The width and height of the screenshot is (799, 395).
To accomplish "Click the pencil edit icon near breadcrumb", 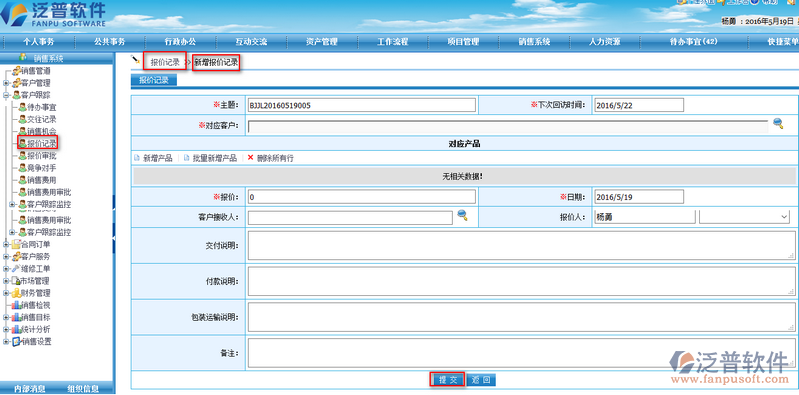I will [x=135, y=60].
